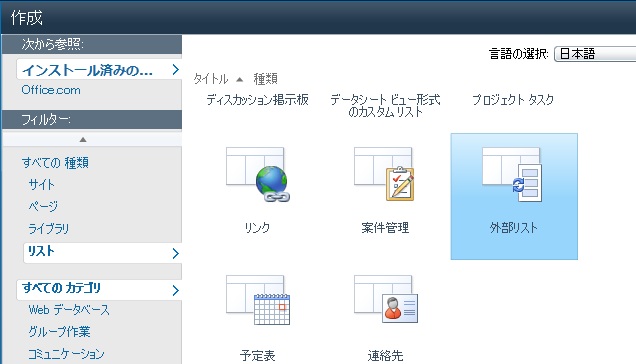
Task: Browse from Office.com
Action: coord(51,90)
